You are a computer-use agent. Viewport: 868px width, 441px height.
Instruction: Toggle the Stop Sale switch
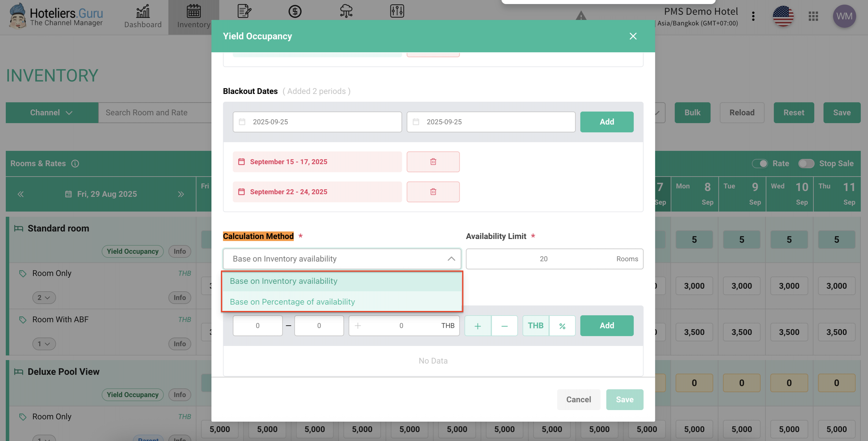[806, 164]
